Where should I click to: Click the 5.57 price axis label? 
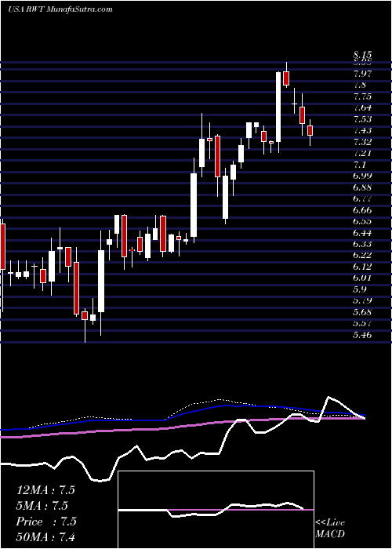click(x=362, y=324)
